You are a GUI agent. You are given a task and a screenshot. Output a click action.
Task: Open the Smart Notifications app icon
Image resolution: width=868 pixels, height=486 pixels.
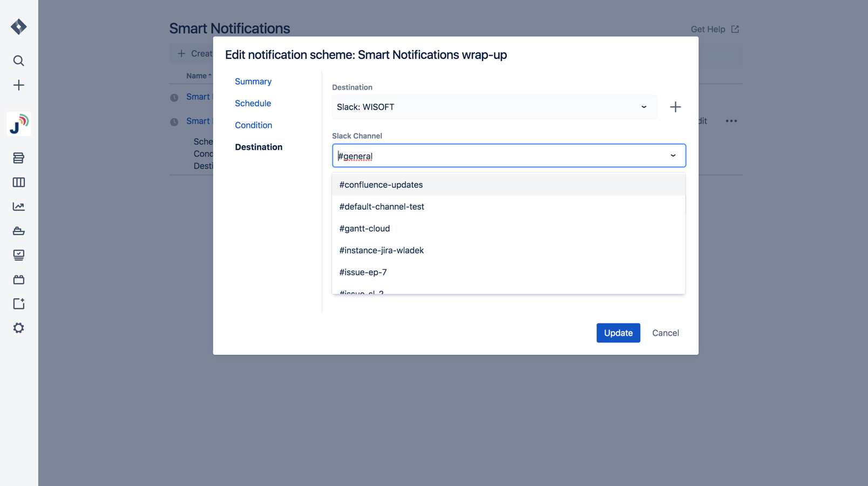[x=19, y=124]
